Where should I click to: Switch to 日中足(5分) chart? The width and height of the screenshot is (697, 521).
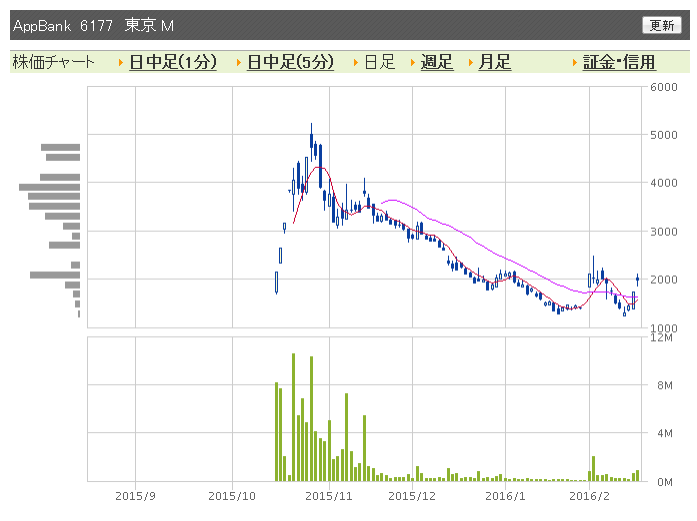click(290, 62)
